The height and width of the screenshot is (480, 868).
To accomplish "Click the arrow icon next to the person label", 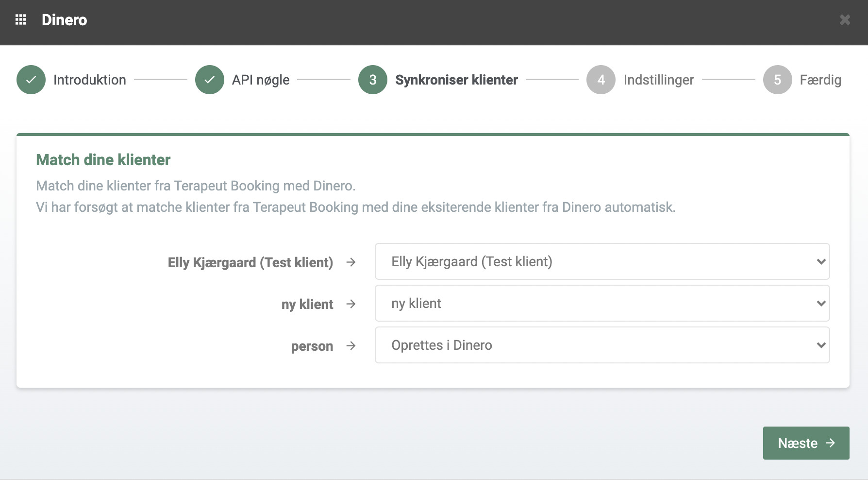I will click(351, 346).
